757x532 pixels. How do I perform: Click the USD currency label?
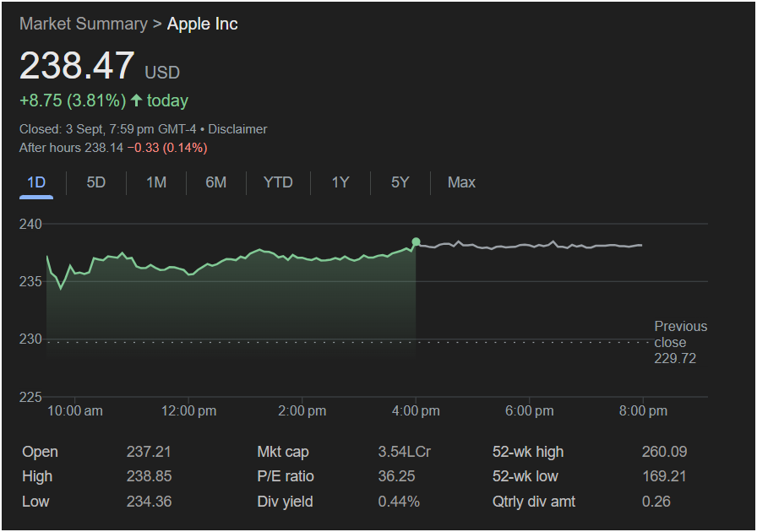pyautogui.click(x=162, y=73)
